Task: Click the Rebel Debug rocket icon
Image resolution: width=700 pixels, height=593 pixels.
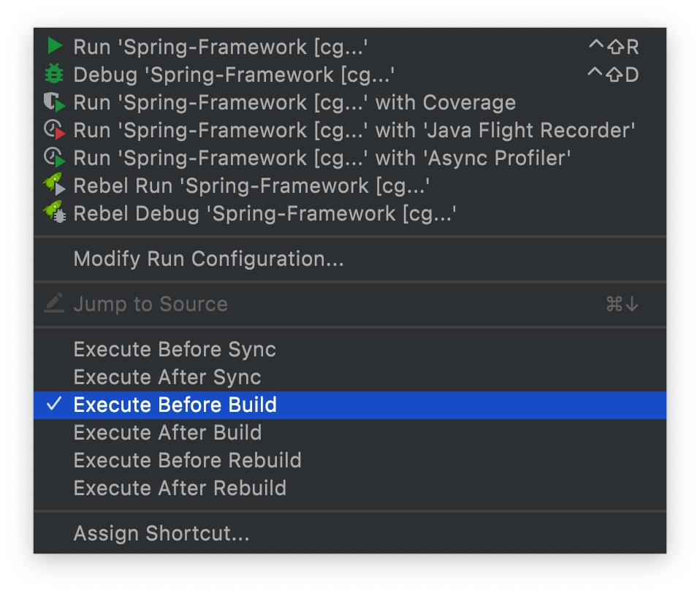Action: click(x=55, y=214)
